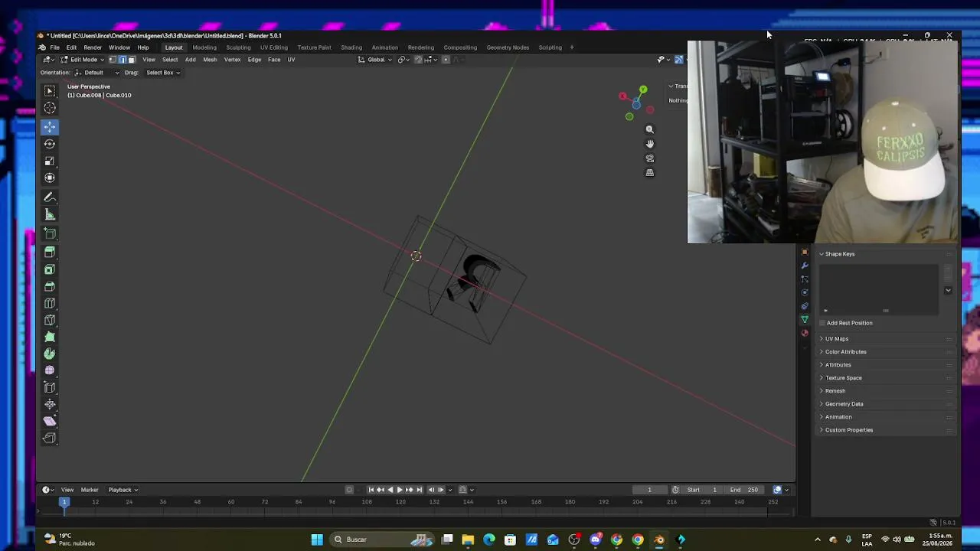Select the Add Cube tool

click(50, 233)
